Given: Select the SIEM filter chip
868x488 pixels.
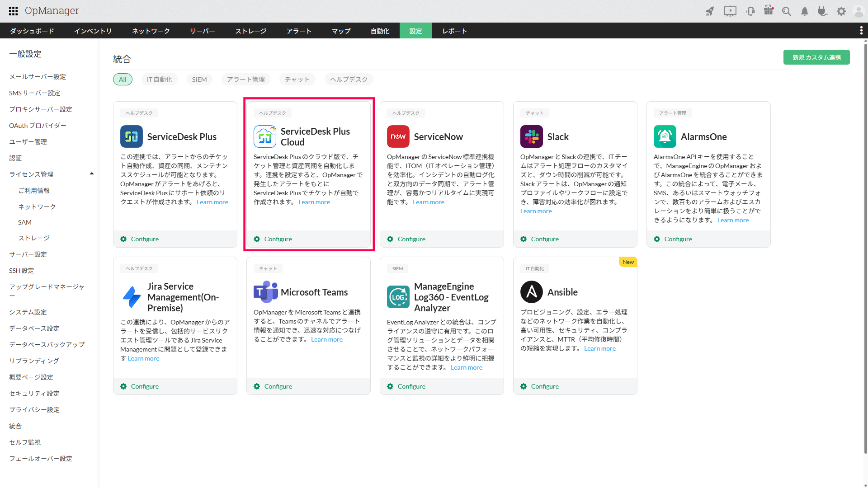Looking at the screenshot, I should [x=199, y=80].
